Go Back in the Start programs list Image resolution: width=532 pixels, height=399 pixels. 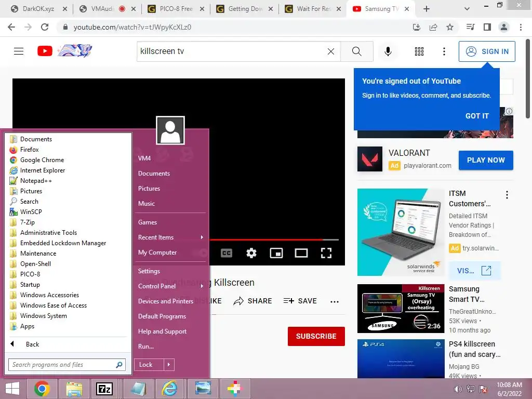point(68,344)
